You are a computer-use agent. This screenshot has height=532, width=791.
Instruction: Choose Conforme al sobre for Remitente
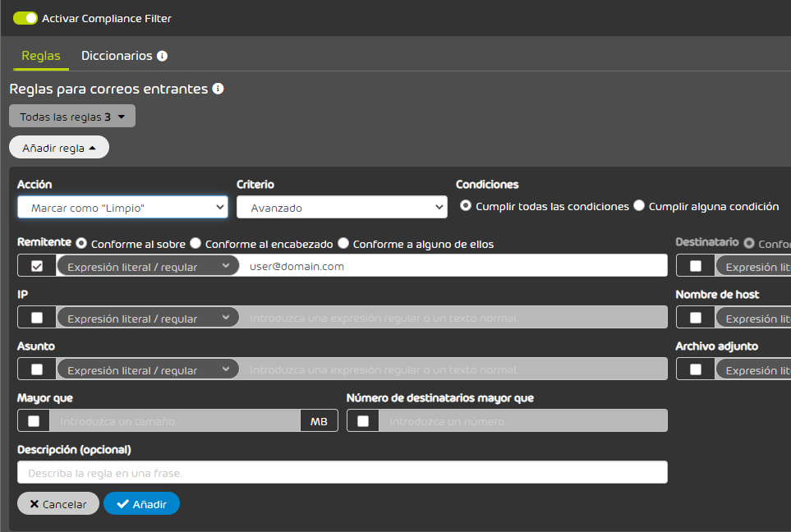(81, 244)
